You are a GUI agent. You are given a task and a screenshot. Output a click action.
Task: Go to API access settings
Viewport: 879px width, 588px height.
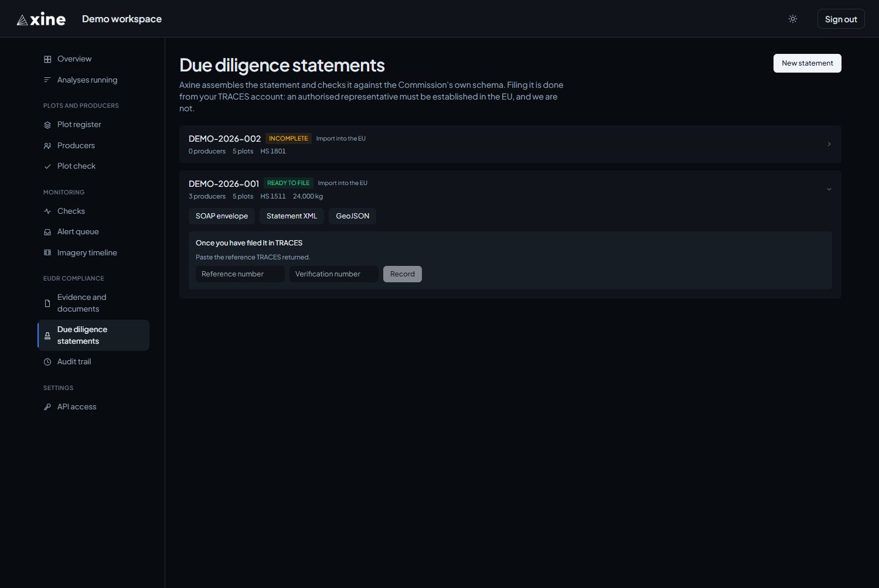click(93, 407)
